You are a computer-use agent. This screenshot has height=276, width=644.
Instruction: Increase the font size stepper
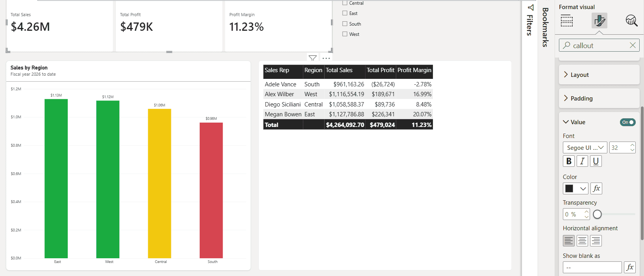point(632,145)
